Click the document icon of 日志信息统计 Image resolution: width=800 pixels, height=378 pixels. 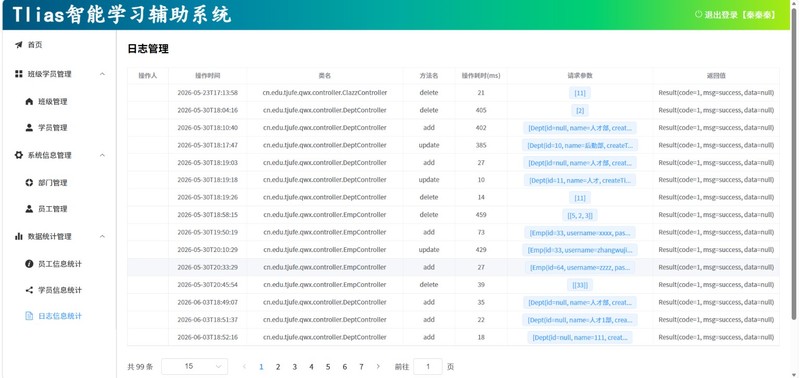tap(29, 316)
